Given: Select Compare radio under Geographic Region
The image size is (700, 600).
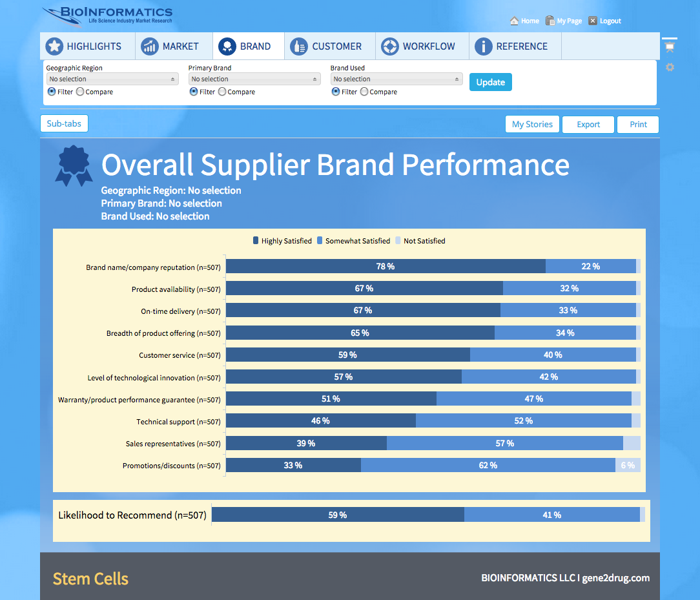Looking at the screenshot, I should pos(80,92).
